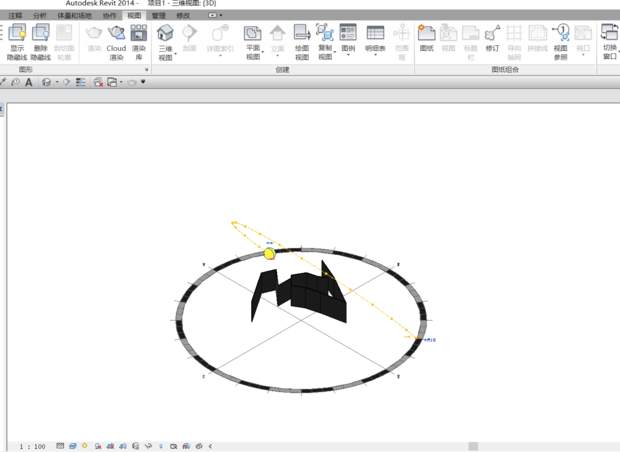Toggle sun path in view control bar
Screen dimensions: 620x452
coord(85,446)
